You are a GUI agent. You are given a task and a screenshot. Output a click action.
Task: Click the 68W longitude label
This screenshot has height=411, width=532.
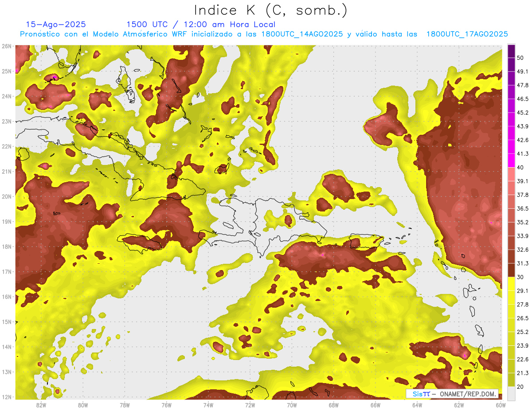(x=334, y=405)
